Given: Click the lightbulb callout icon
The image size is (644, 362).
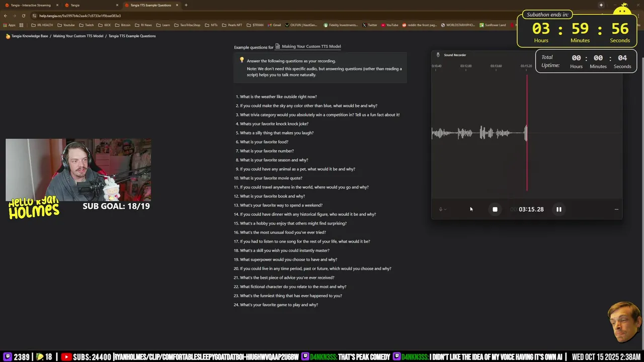Looking at the screenshot, I should pyautogui.click(x=242, y=60).
